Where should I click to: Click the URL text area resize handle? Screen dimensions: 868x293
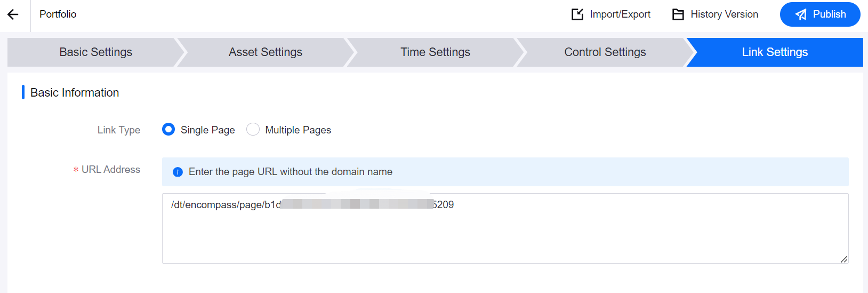coord(843,259)
